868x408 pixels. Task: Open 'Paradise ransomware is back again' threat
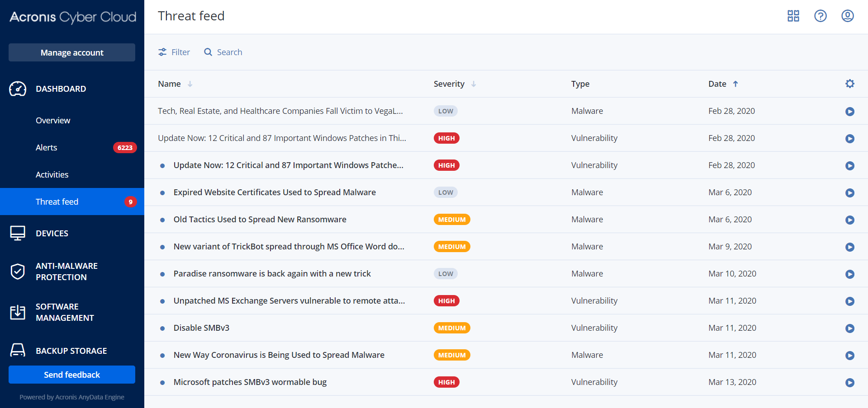pos(272,274)
